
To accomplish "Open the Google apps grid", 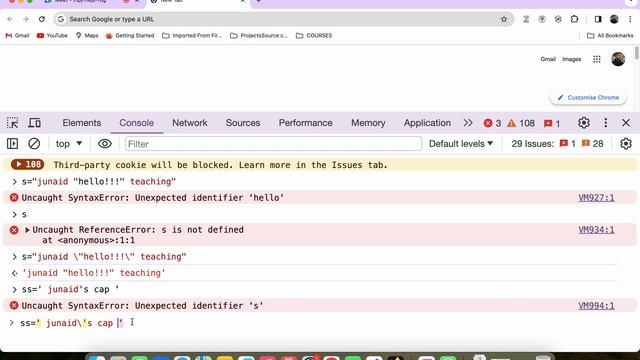I will [597, 59].
